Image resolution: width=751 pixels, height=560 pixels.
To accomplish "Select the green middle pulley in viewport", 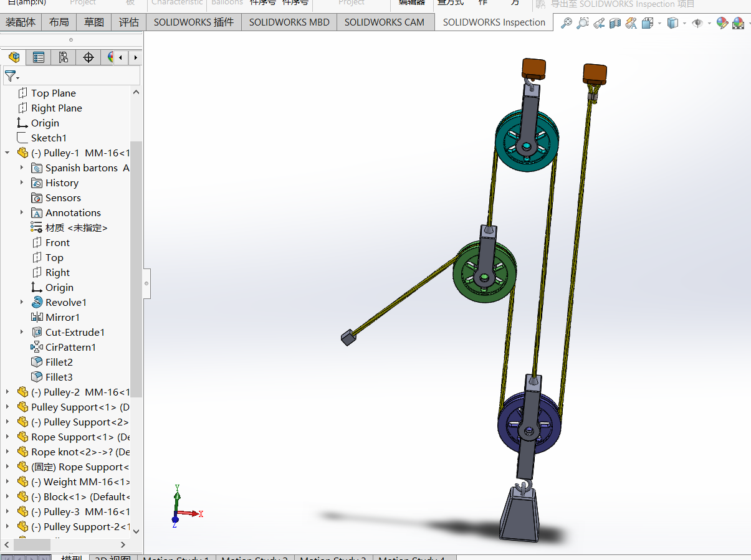I will point(484,272).
